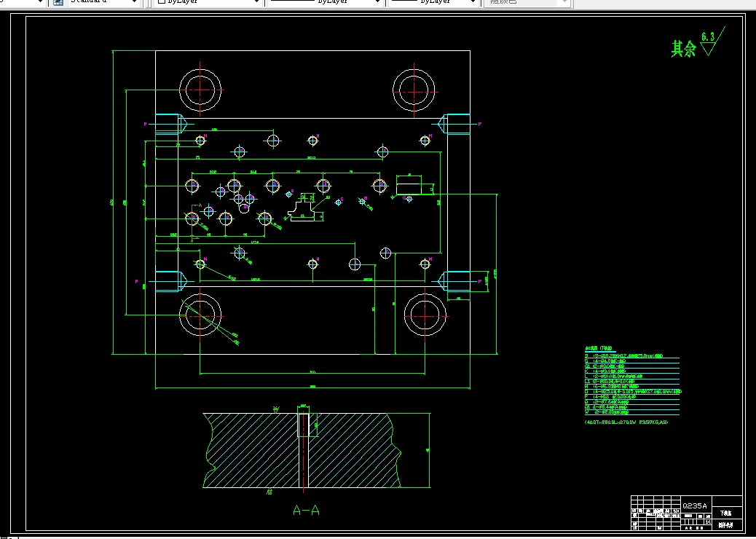Pick the top-right guide pin hole center
This screenshot has height=539, width=756.
[x=414, y=91]
